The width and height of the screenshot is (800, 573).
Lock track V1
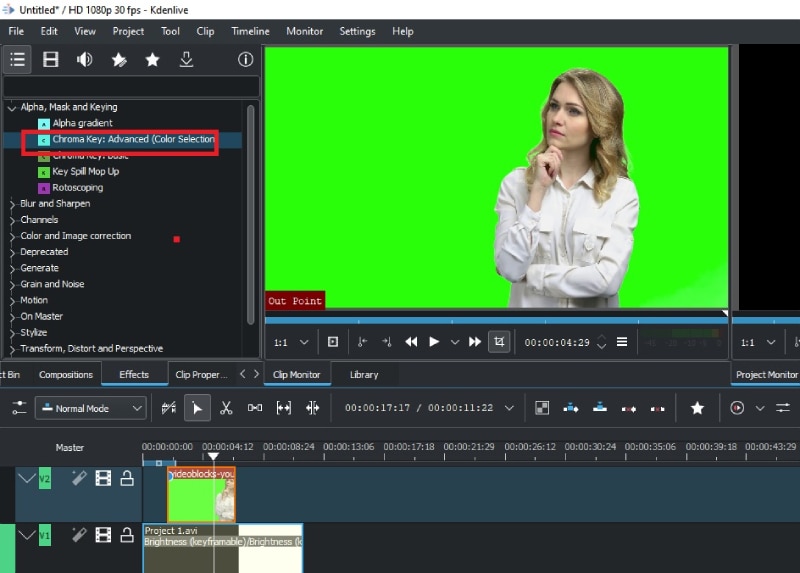127,535
